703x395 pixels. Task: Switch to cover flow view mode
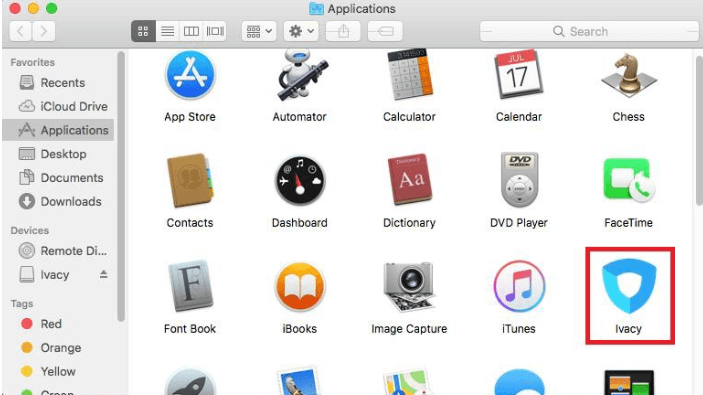215,31
